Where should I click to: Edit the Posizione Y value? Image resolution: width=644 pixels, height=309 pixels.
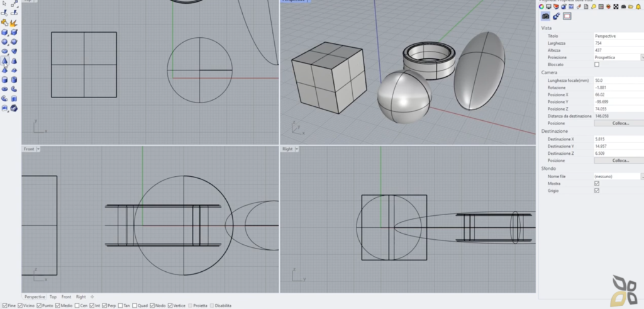click(x=619, y=102)
